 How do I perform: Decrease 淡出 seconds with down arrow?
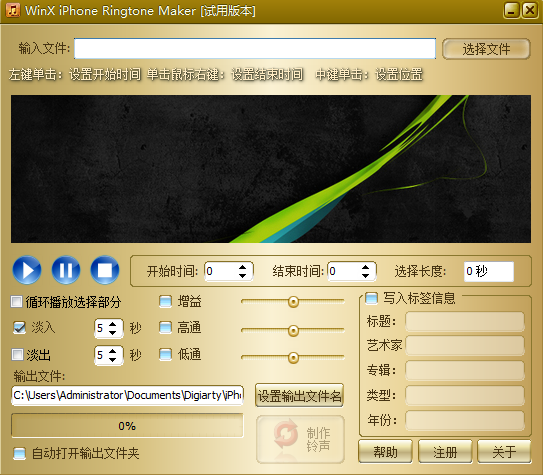113,359
